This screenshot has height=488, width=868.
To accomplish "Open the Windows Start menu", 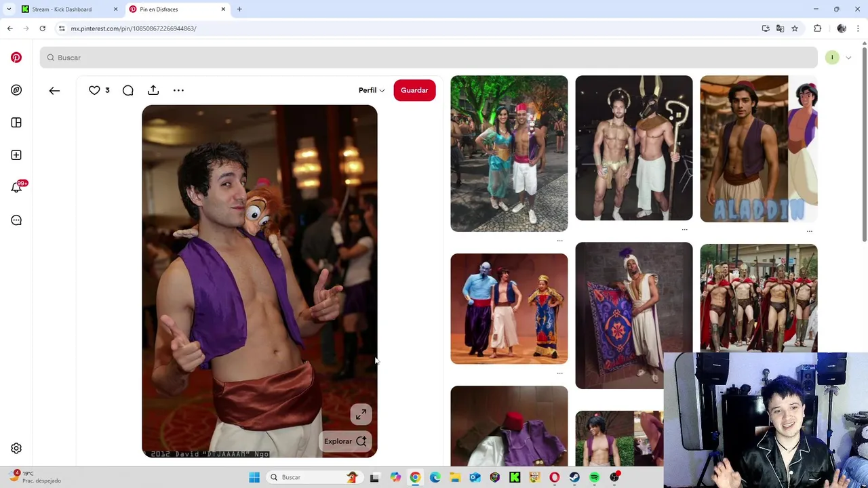I will click(254, 477).
